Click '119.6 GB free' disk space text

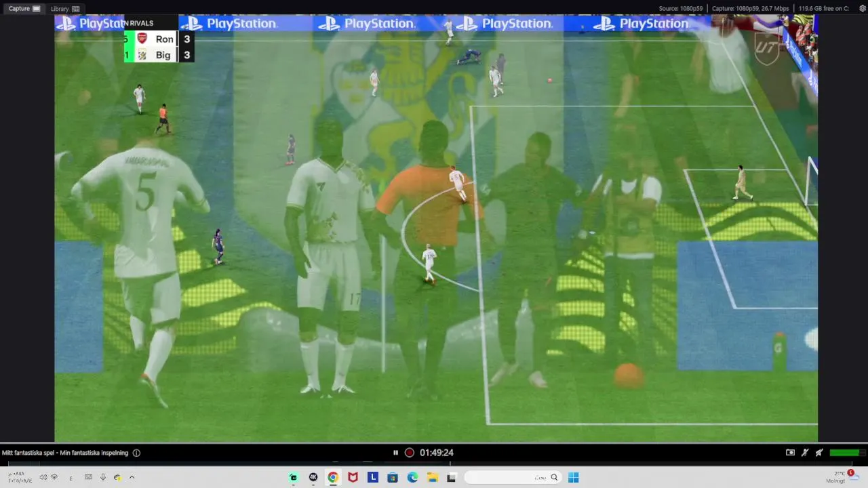tap(823, 8)
